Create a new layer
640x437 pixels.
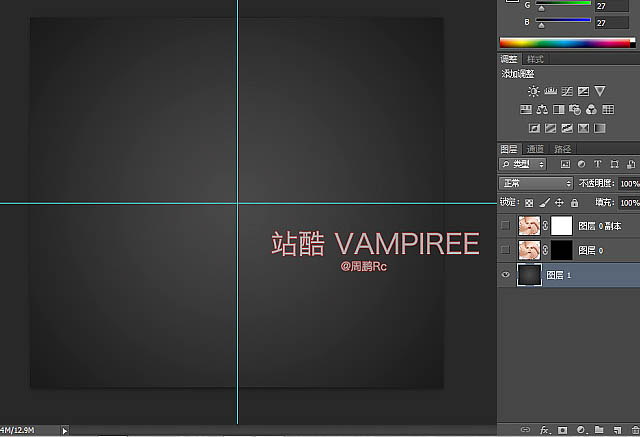(617, 430)
